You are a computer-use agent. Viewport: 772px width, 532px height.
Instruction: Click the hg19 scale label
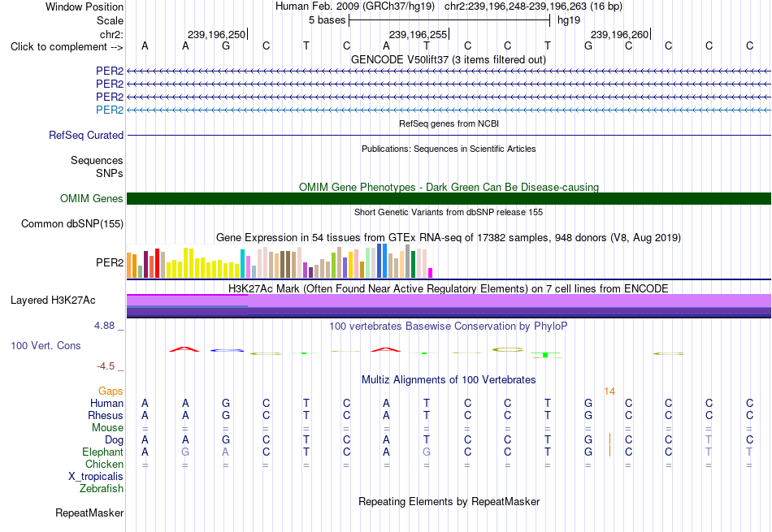pos(569,20)
